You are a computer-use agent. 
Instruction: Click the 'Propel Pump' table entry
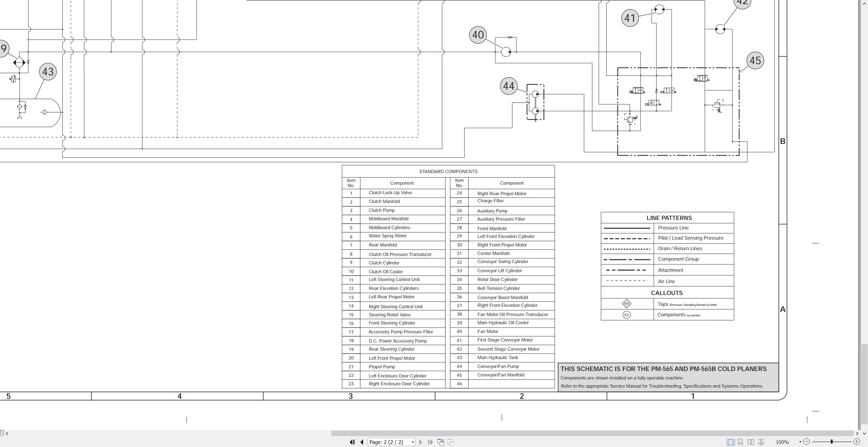tap(382, 367)
